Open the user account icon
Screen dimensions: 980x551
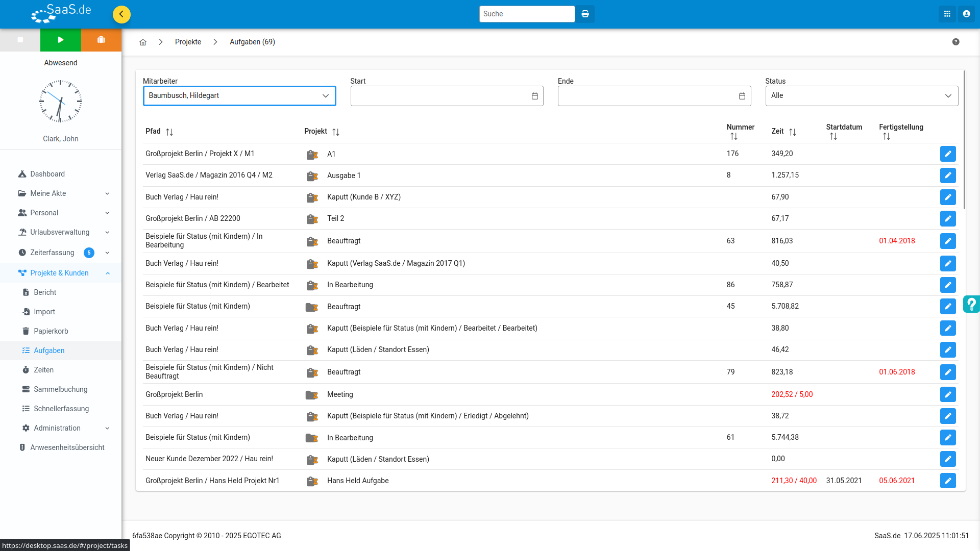(966, 14)
